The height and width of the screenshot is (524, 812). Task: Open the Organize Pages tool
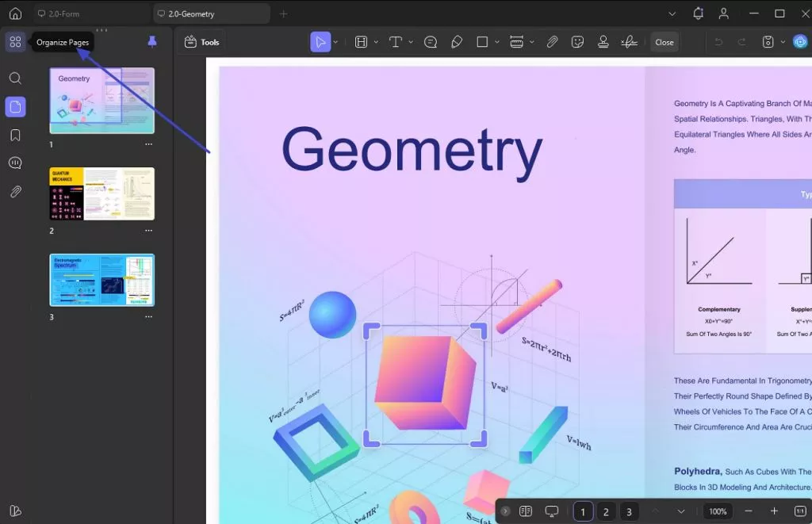pyautogui.click(x=15, y=42)
